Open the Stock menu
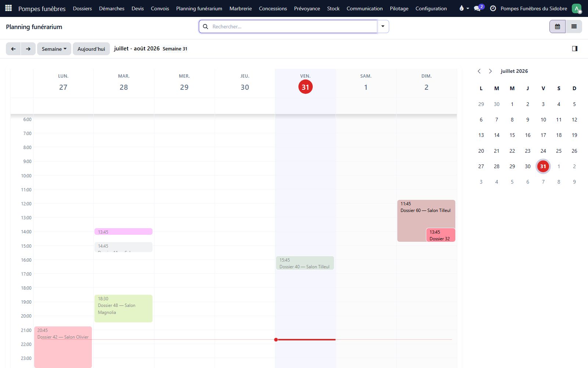Viewport: 588px width, 368px height. (x=333, y=8)
